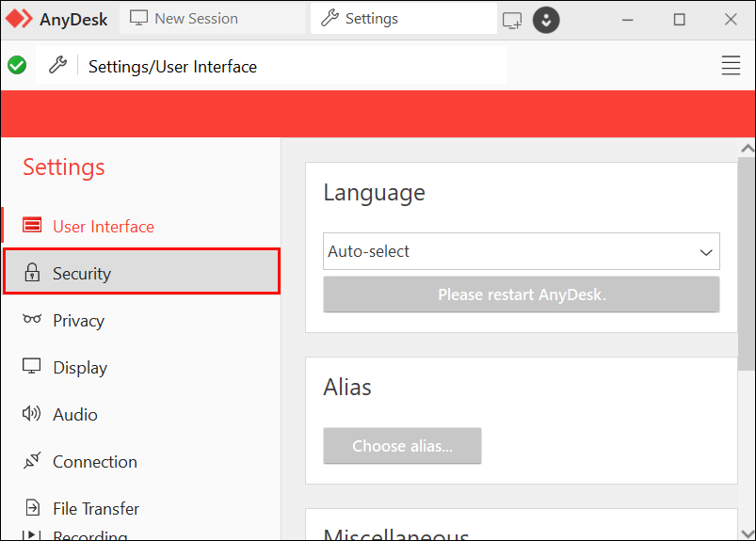Image resolution: width=756 pixels, height=541 pixels.
Task: Select the Settings tab
Action: 403,19
